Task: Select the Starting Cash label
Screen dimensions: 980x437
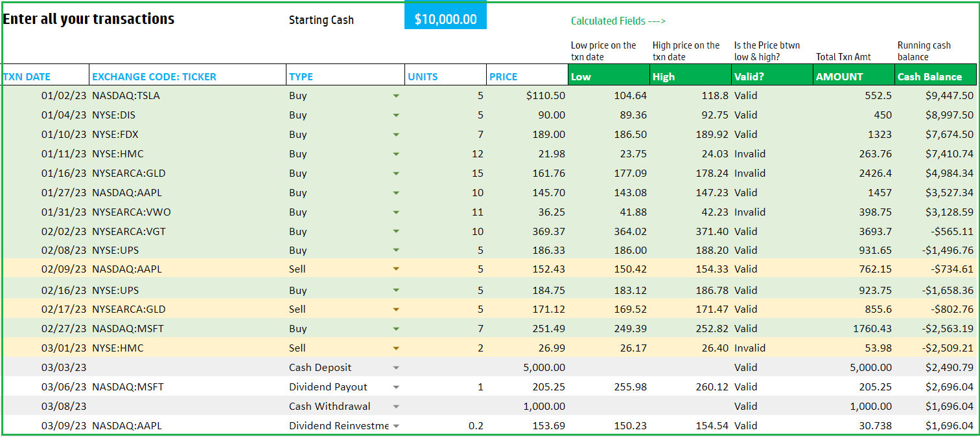Action: (x=321, y=20)
